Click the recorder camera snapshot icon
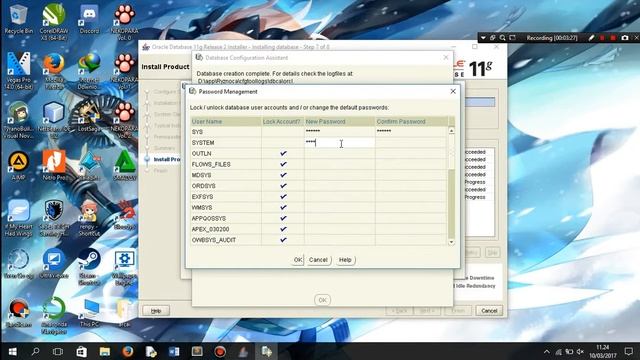The width and height of the screenshot is (640, 360). pyautogui.click(x=625, y=38)
